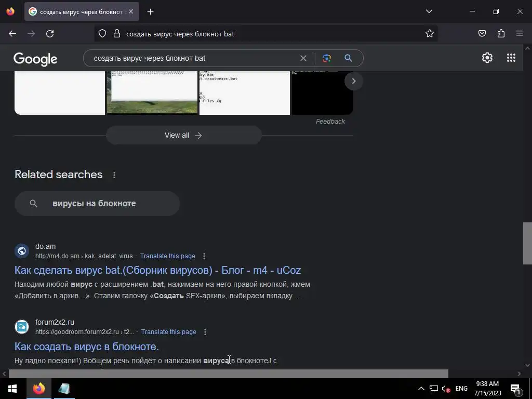This screenshot has height=399, width=532.
Task: Open the Related searches three-dot menu
Action: [x=114, y=175]
